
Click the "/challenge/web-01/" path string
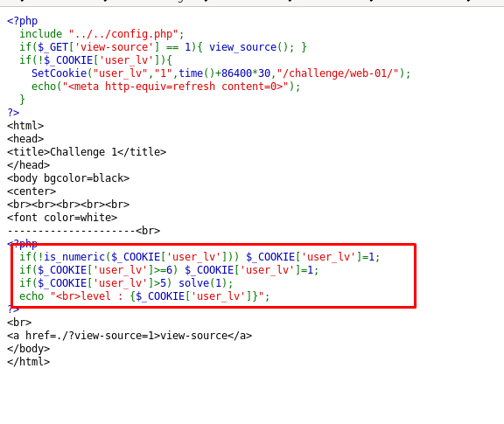point(338,73)
